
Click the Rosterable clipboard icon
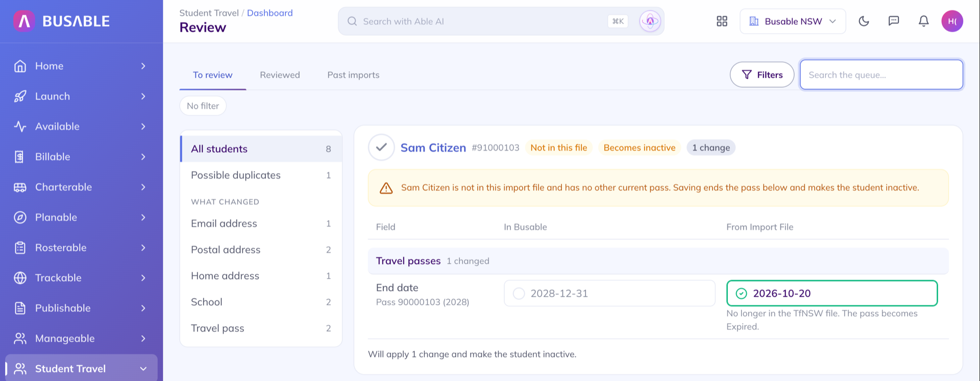pyautogui.click(x=20, y=248)
